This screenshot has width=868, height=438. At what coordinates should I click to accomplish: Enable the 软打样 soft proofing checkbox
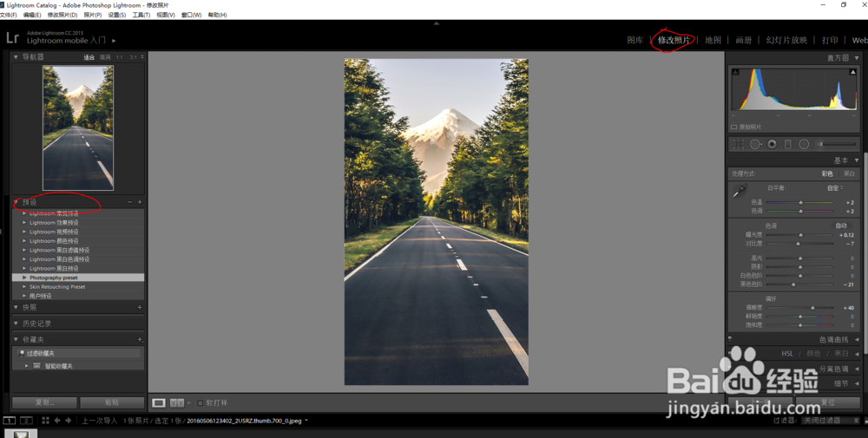200,402
